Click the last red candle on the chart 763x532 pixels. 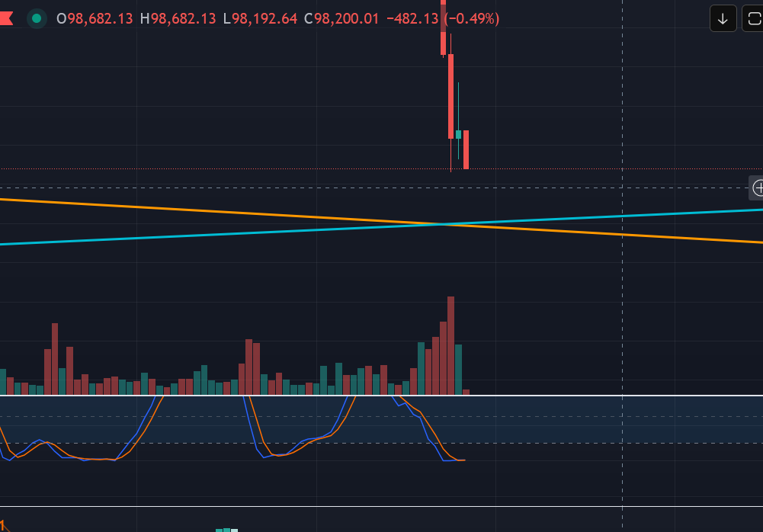pos(466,149)
